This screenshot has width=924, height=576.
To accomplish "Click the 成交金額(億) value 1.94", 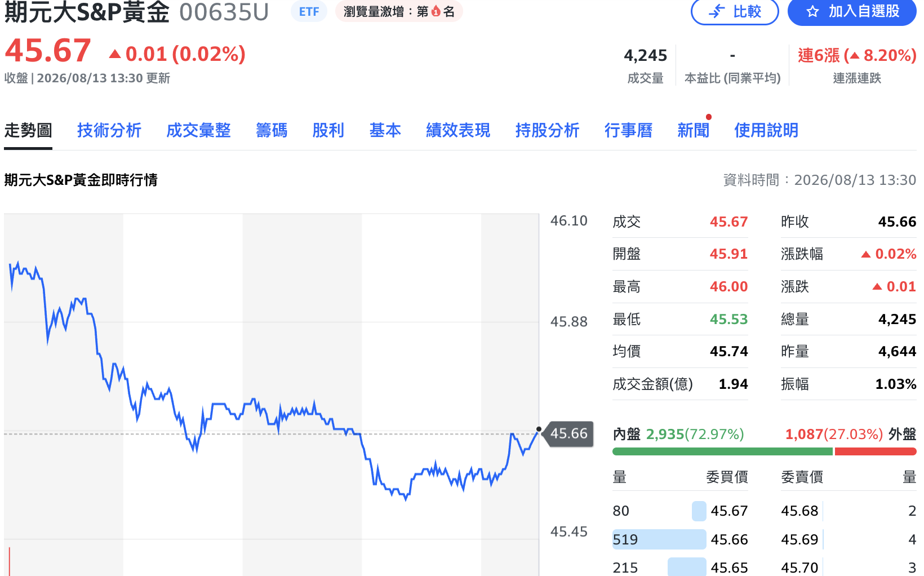I will 733,384.
